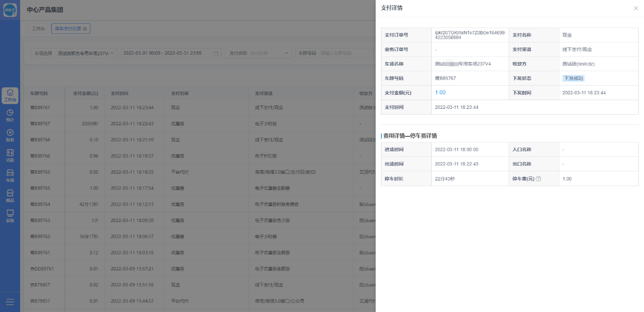
Task: Open the 系统 sidebar section
Action: pos(10,216)
